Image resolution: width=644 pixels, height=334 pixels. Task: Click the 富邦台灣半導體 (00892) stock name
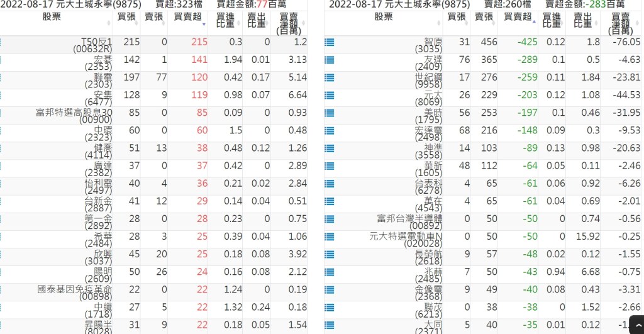click(x=409, y=221)
